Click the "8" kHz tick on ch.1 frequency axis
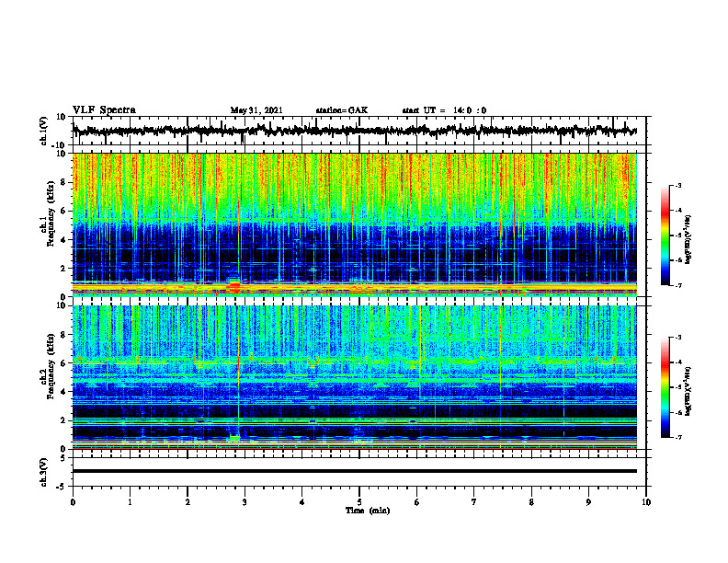This screenshot has width=728, height=563. point(64,182)
